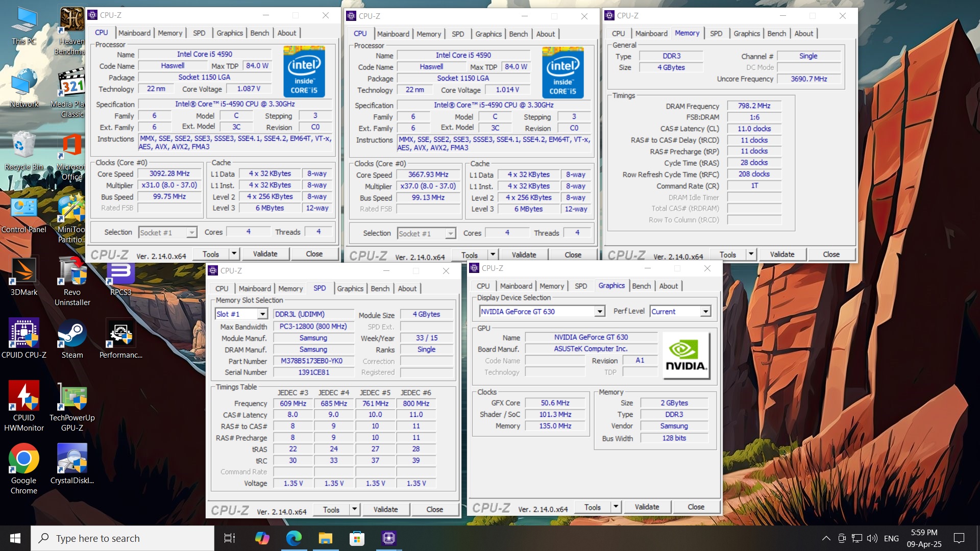Click Validate in the Graphics CPU-Z window
Viewport: 980px width, 551px height.
[647, 507]
